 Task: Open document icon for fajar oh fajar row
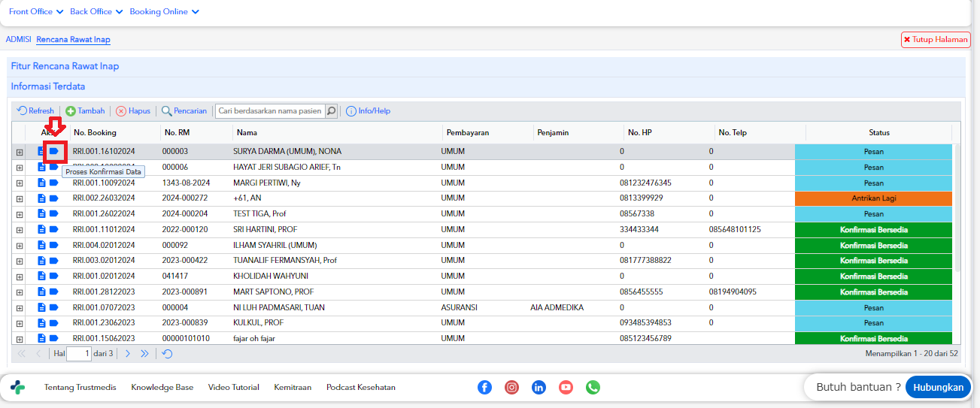(42, 338)
